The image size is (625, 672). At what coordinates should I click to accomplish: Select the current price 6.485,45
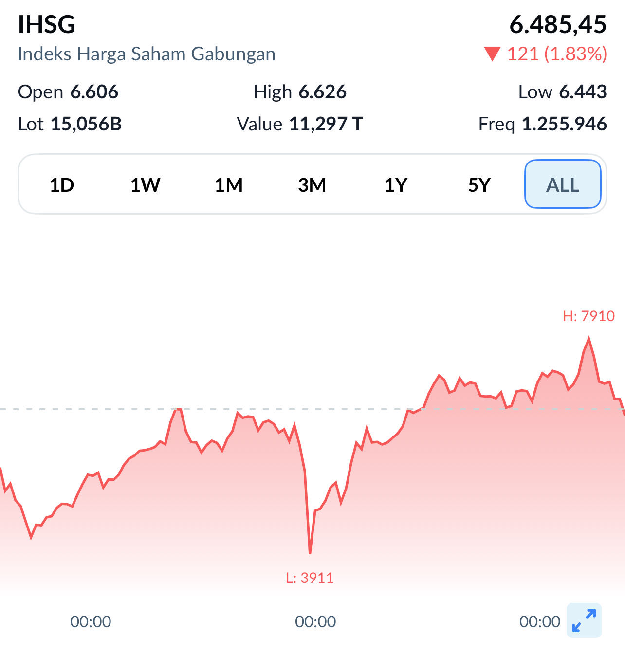[x=559, y=23]
